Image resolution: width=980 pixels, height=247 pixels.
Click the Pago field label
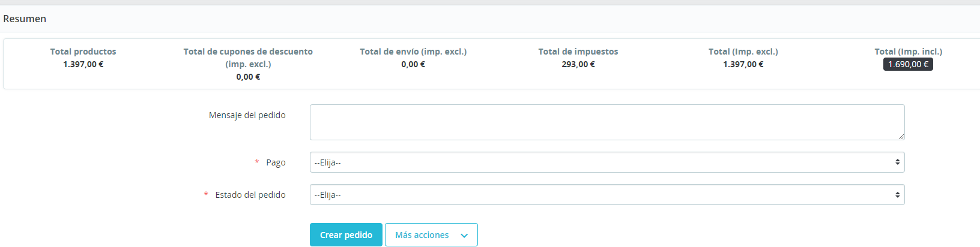pos(276,162)
